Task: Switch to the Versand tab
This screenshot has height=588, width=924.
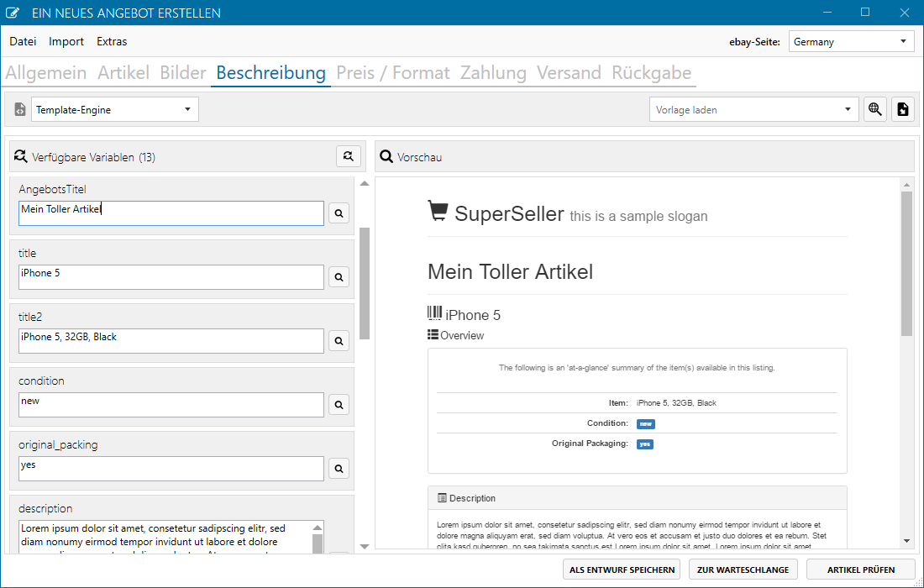Action: tap(569, 72)
